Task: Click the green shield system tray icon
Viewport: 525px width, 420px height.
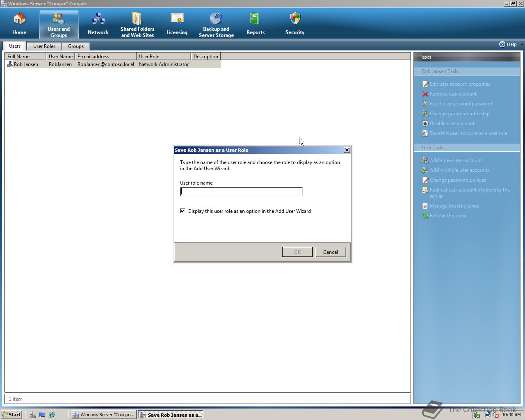Action: tap(477, 415)
